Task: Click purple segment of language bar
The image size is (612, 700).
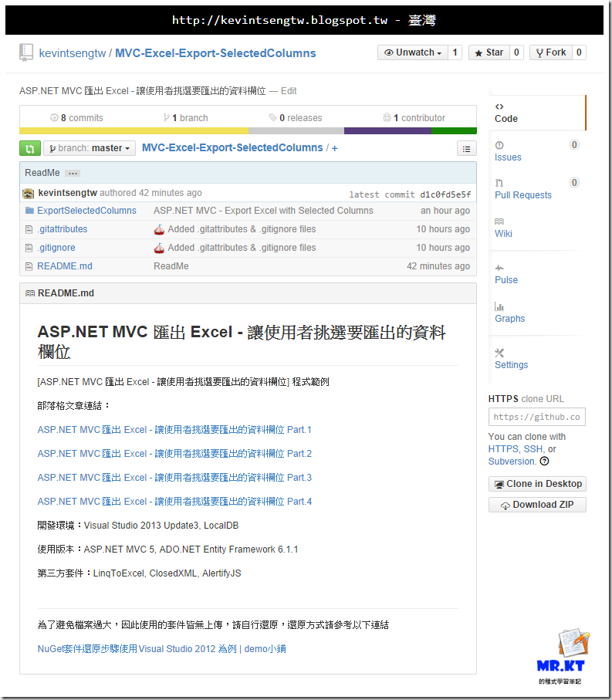Action: click(387, 130)
